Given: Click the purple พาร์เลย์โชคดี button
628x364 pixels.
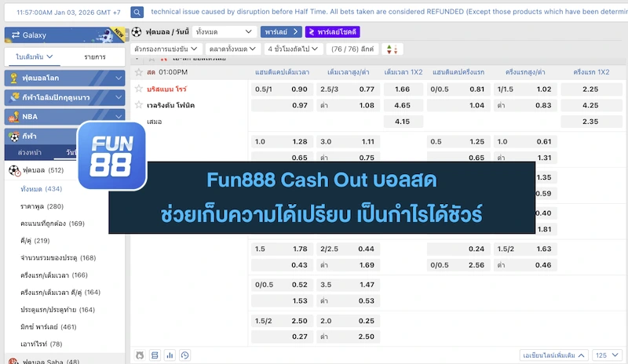Looking at the screenshot, I should pos(332,31).
